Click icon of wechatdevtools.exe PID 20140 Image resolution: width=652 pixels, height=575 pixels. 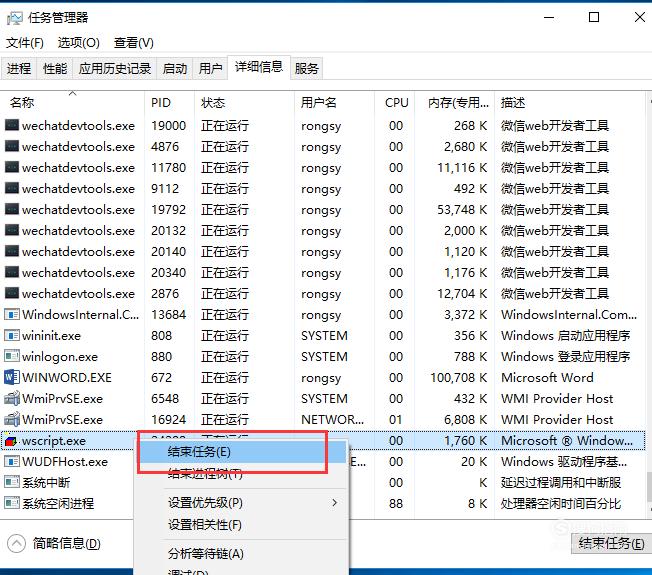tap(12, 251)
